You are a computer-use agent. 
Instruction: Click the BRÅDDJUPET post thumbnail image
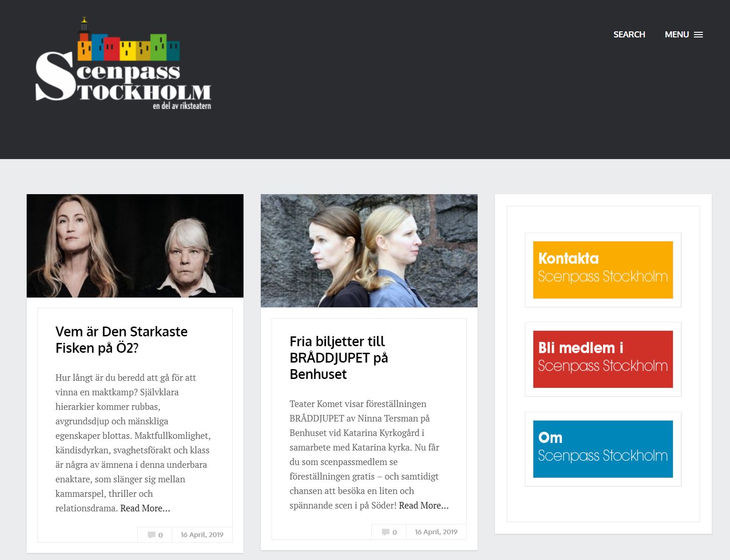point(369,251)
